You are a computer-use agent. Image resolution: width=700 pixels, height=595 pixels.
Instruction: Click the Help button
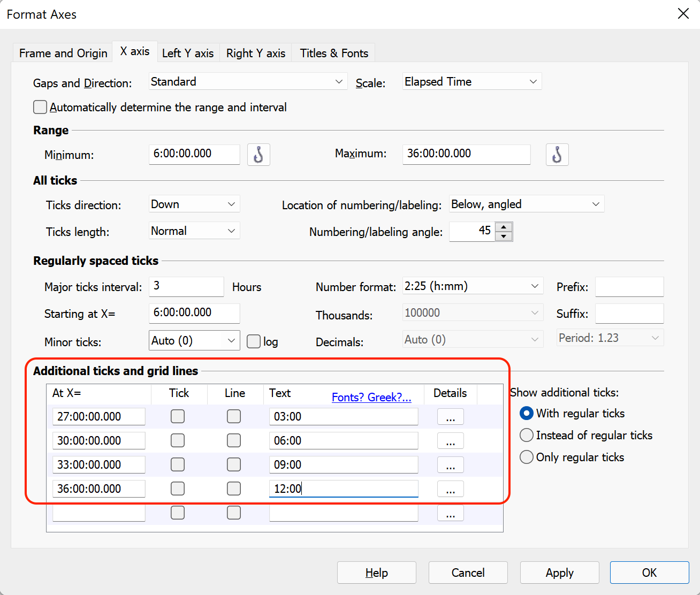tap(377, 573)
